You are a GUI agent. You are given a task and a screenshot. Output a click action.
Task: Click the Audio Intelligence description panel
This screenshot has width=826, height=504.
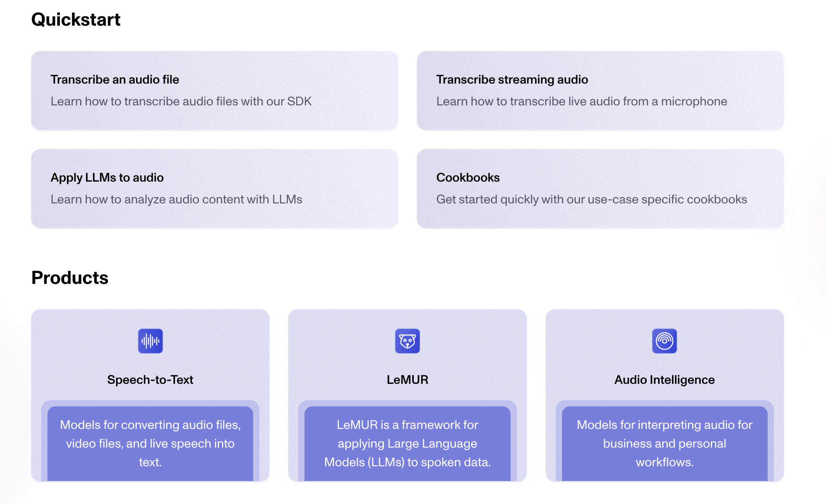pyautogui.click(x=664, y=443)
